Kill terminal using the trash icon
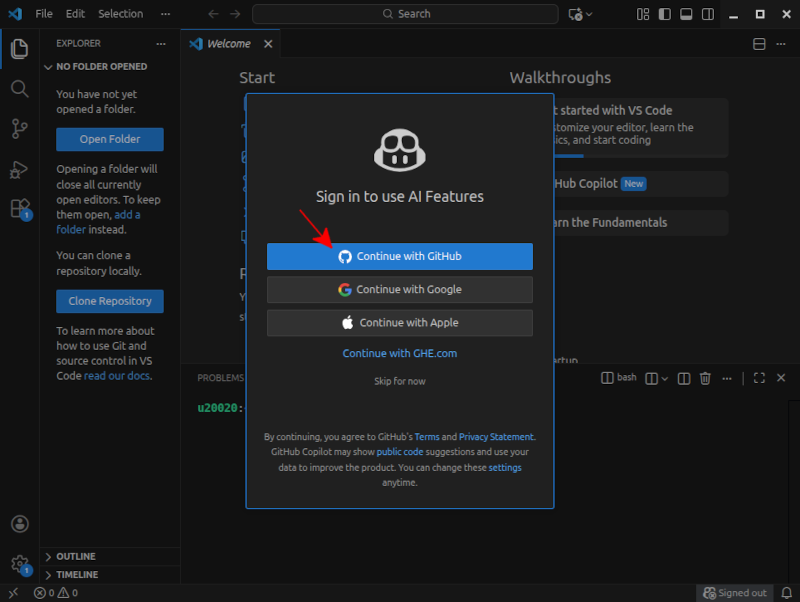 (705, 378)
